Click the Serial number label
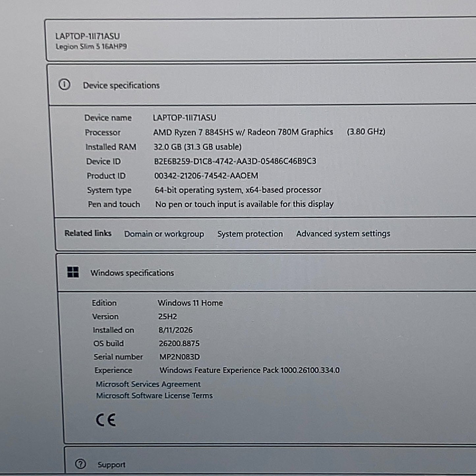Image resolution: width=476 pixels, height=476 pixels. pyautogui.click(x=118, y=357)
